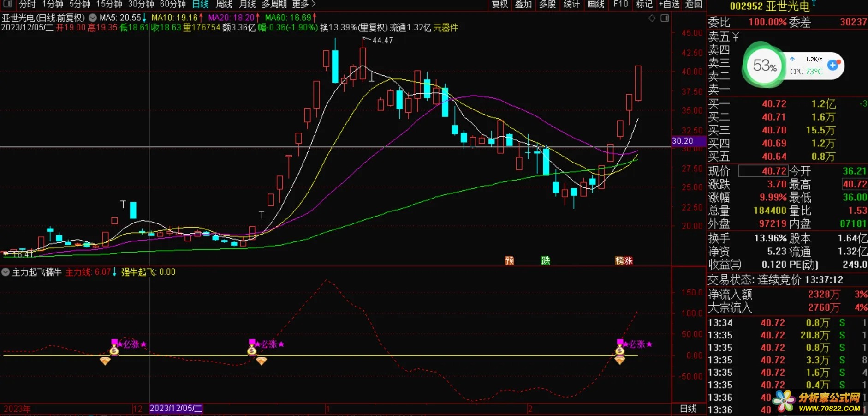Switch to 60分钟 period tab
Viewport: 868px width, 416px height.
(172, 4)
